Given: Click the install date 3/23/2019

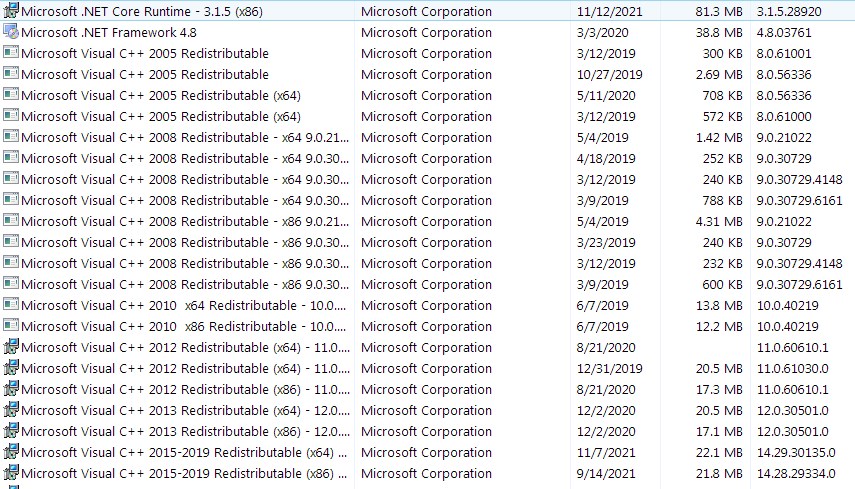Looking at the screenshot, I should pos(606,243).
